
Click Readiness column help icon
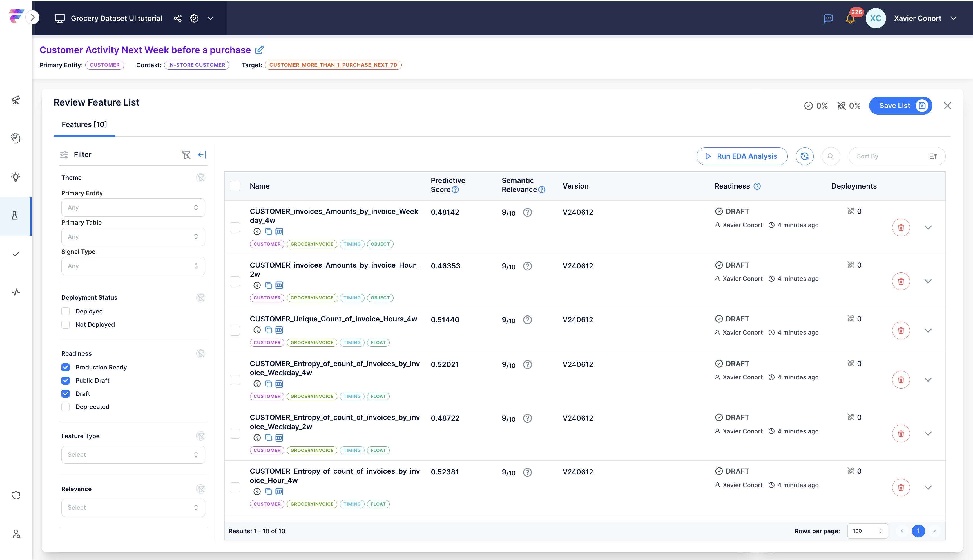point(757,186)
